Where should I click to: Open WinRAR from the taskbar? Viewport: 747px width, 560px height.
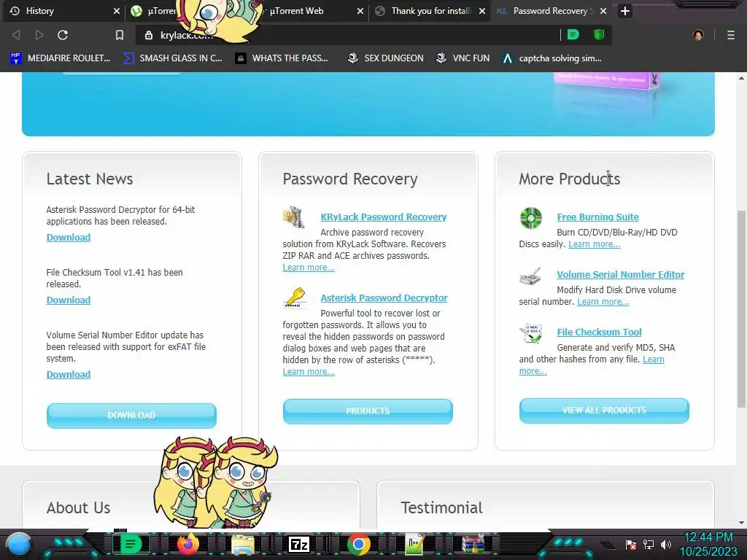473,544
